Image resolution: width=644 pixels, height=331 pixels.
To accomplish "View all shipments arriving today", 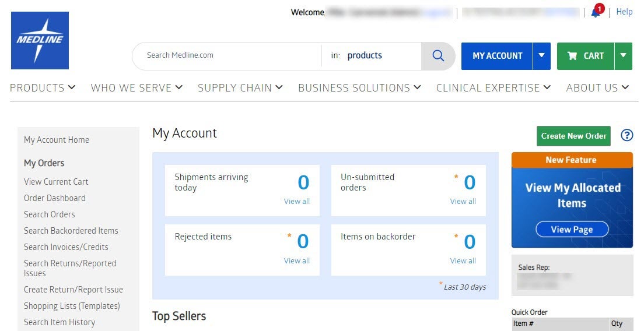I will pos(296,202).
